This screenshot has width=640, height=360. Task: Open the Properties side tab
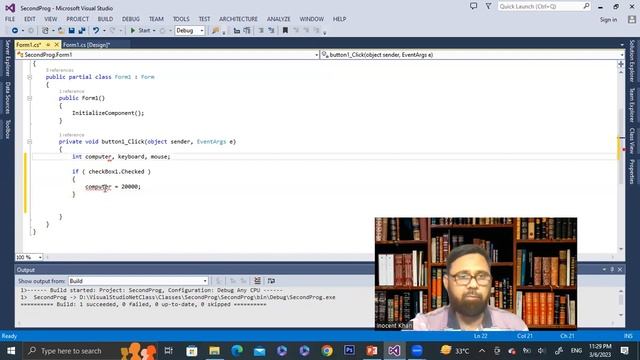pyautogui.click(x=632, y=172)
